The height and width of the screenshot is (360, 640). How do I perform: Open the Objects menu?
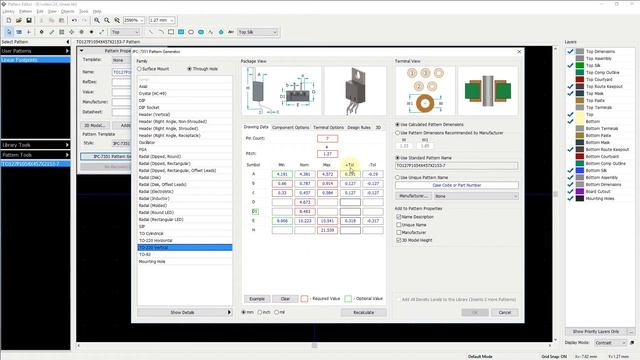(68, 11)
